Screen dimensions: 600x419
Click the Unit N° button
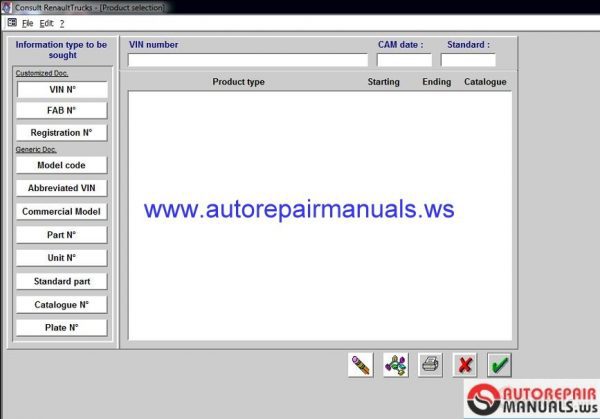pos(62,258)
